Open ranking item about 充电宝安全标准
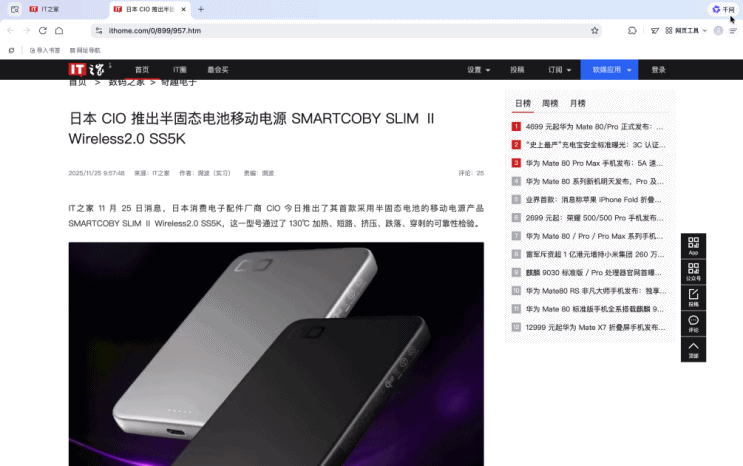The image size is (743, 466). [x=595, y=145]
